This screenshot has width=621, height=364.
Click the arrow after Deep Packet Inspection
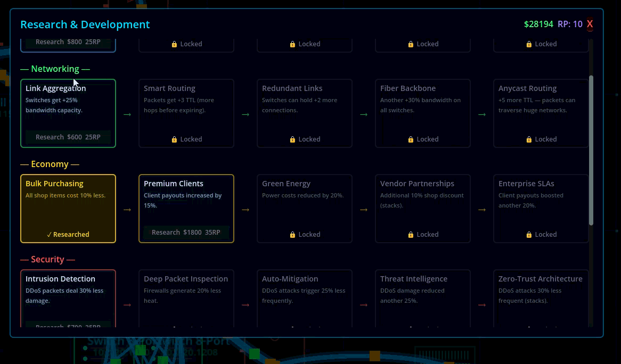click(x=246, y=305)
